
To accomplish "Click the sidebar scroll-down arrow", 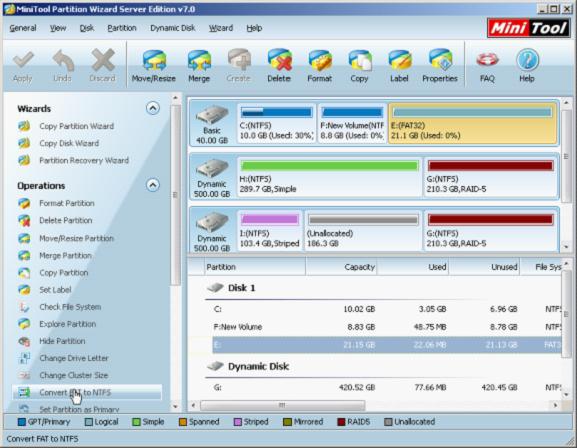I will pyautogui.click(x=176, y=406).
